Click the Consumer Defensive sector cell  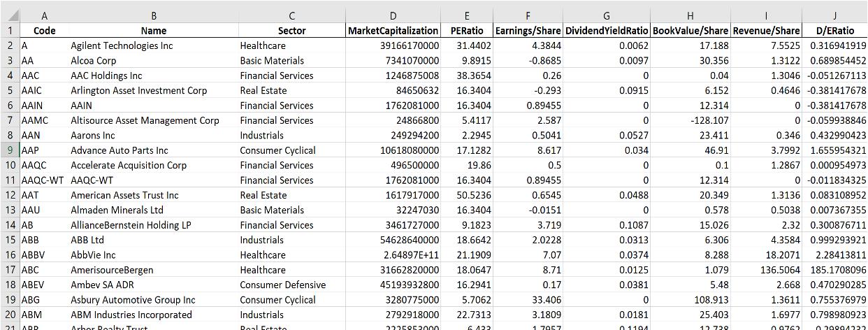[x=291, y=285]
